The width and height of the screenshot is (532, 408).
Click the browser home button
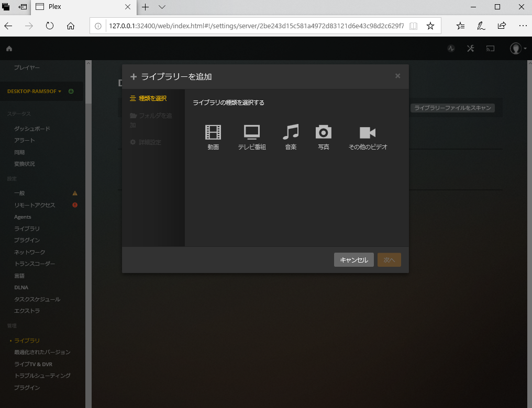coord(71,26)
